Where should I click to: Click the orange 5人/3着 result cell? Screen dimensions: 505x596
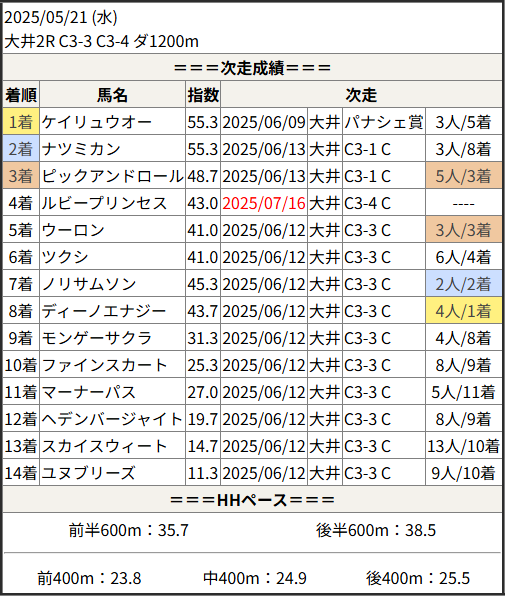pyautogui.click(x=464, y=176)
